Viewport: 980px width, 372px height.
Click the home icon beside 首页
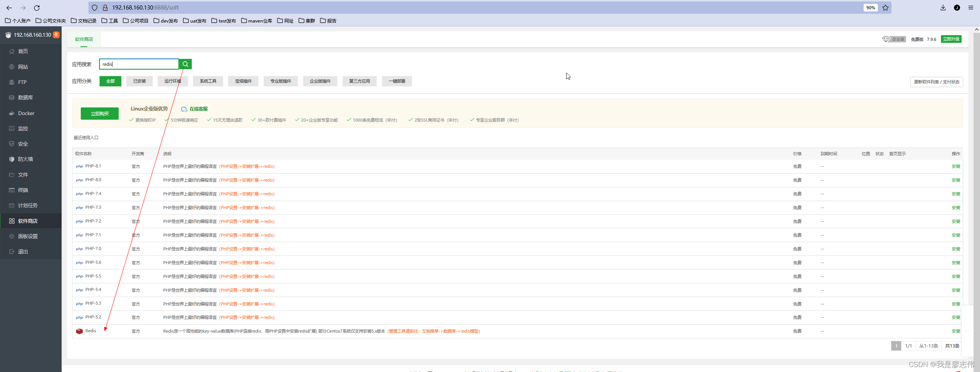click(12, 51)
